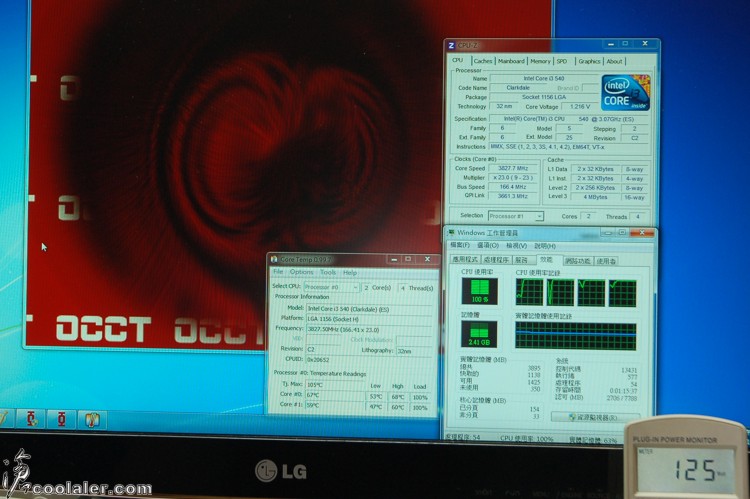Click the Bus Speed value 166.4 MHz
This screenshot has width=750, height=499.
[513, 187]
